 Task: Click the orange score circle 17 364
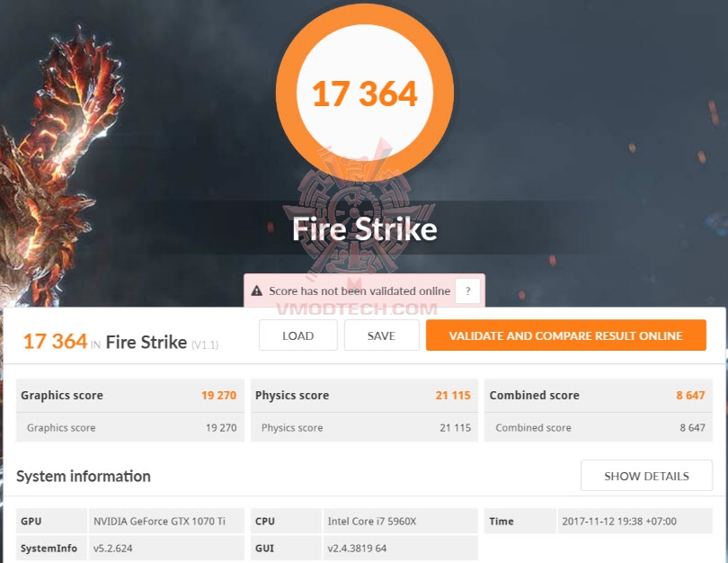click(x=365, y=93)
